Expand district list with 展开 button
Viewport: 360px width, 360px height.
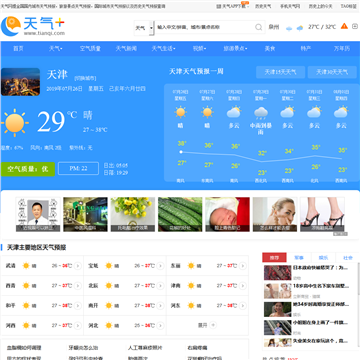[207, 325]
